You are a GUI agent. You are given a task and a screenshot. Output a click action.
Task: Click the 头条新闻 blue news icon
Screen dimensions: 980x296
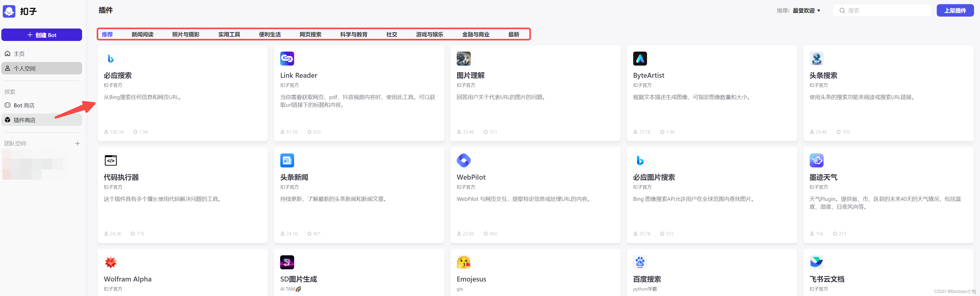click(287, 160)
